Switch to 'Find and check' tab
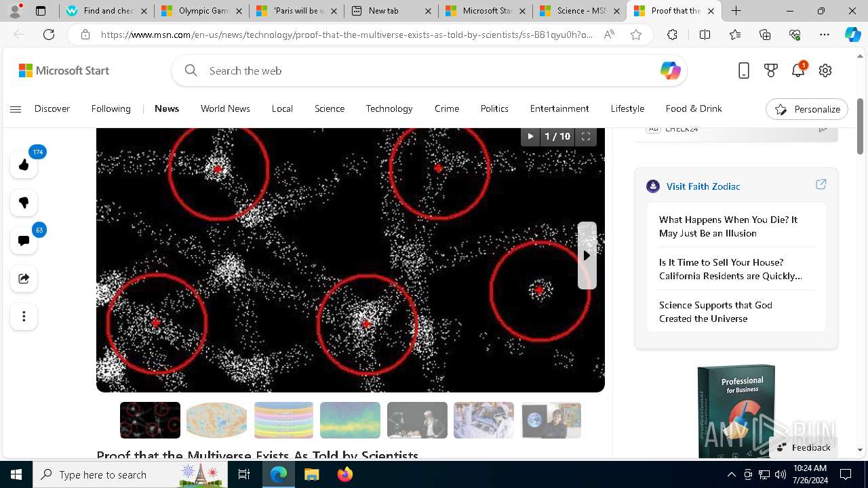 point(106,11)
